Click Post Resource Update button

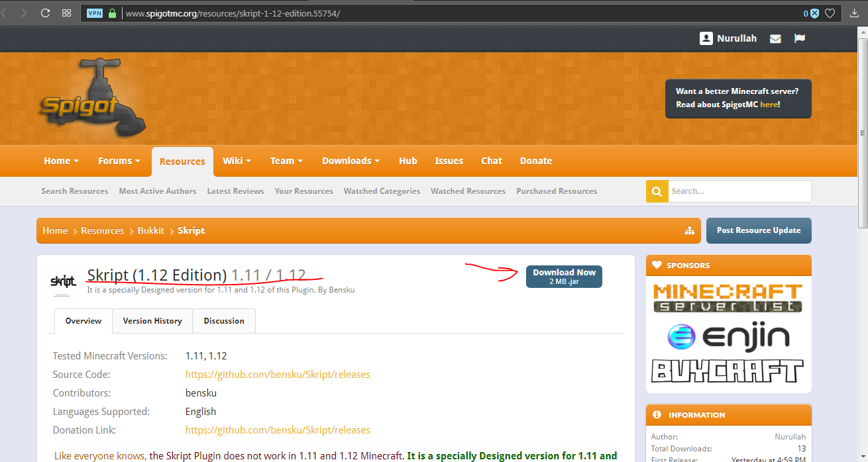pyautogui.click(x=759, y=230)
